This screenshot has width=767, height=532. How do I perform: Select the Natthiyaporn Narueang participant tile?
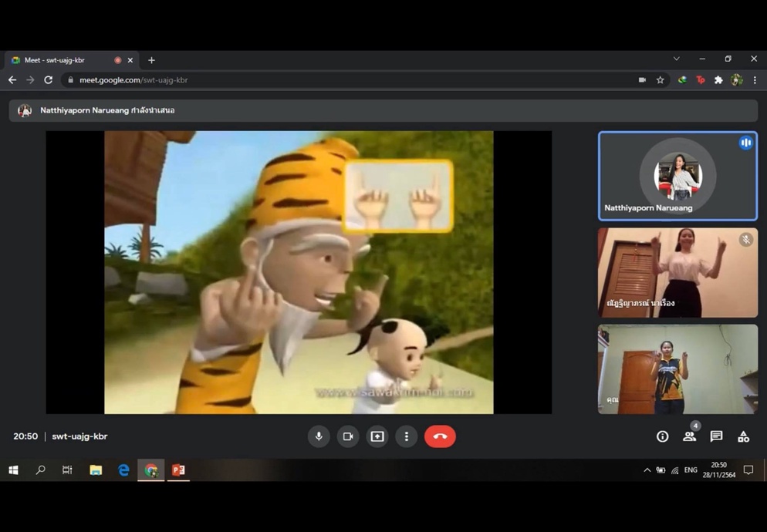677,176
